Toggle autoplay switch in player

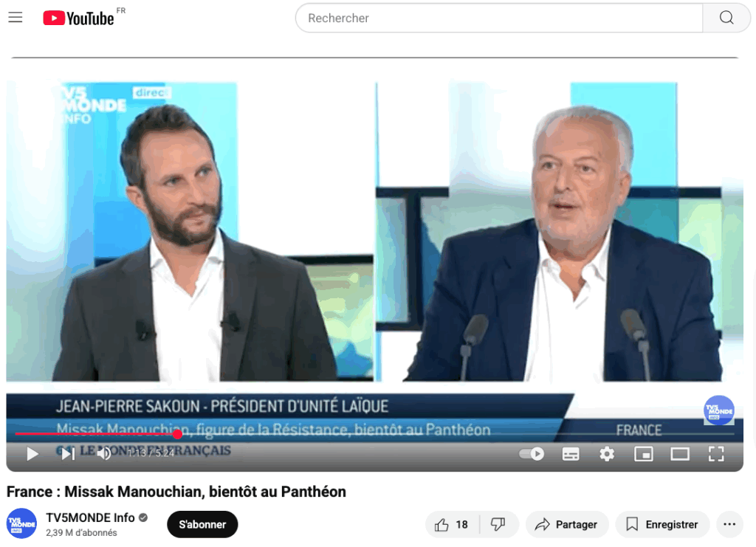point(532,453)
